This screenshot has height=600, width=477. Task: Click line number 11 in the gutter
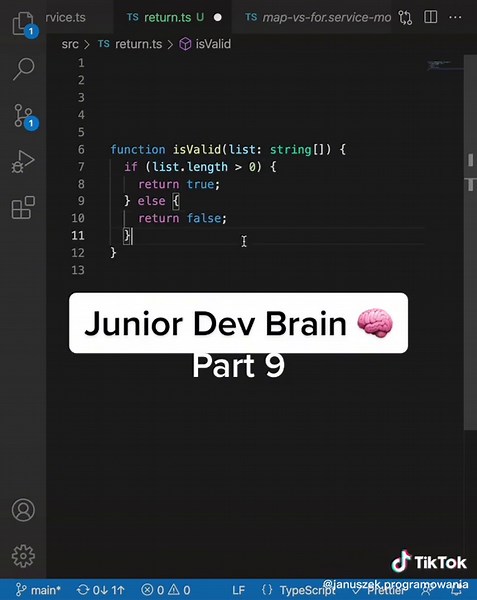(x=78, y=235)
